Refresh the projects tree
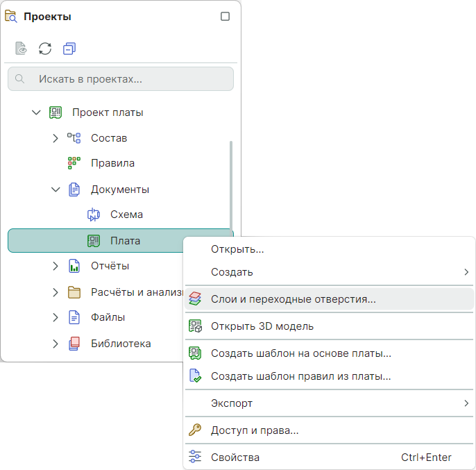This screenshot has height=470, width=476. (45, 49)
